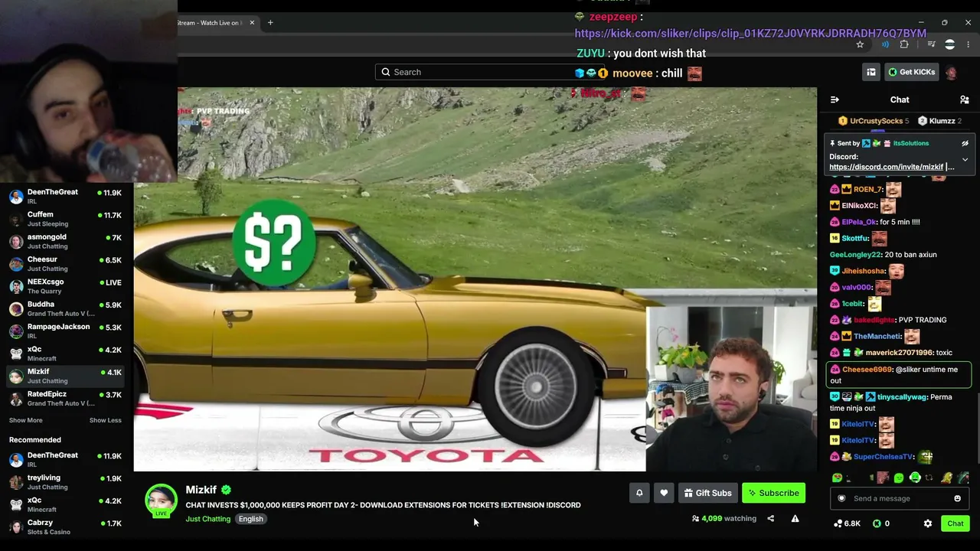The width and height of the screenshot is (980, 551).
Task: Click the tinyscallywag username in chat
Action: coord(903,397)
